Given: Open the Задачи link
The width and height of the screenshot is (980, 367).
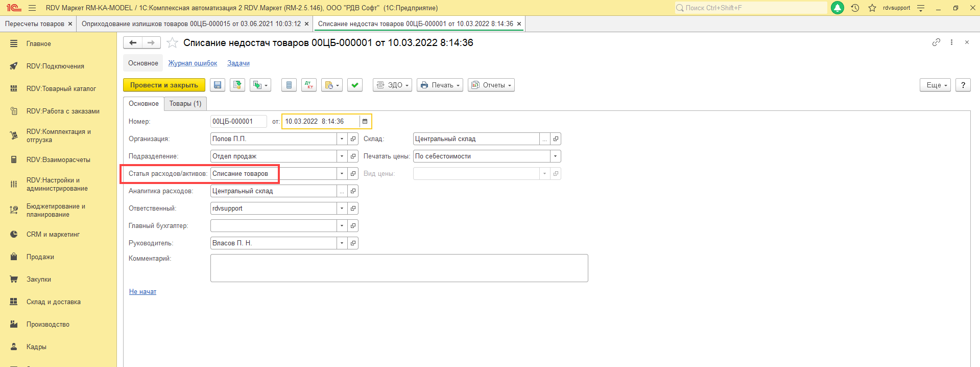Looking at the screenshot, I should click(238, 63).
